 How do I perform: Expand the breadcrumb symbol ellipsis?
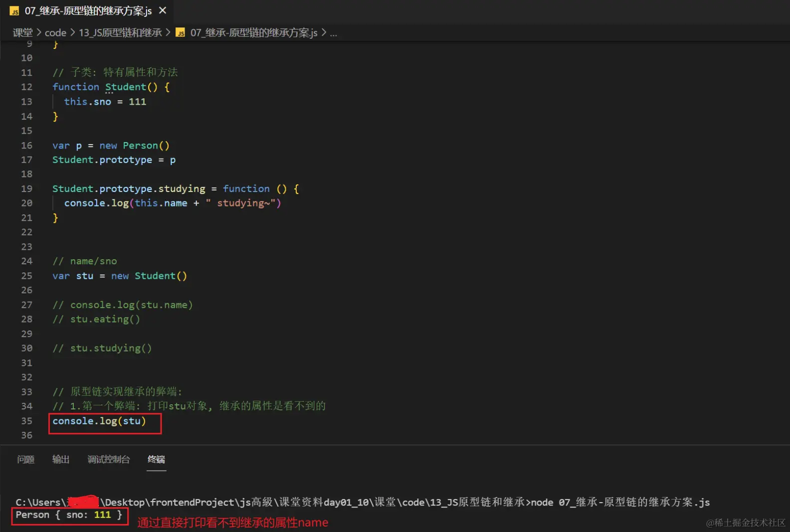click(333, 33)
